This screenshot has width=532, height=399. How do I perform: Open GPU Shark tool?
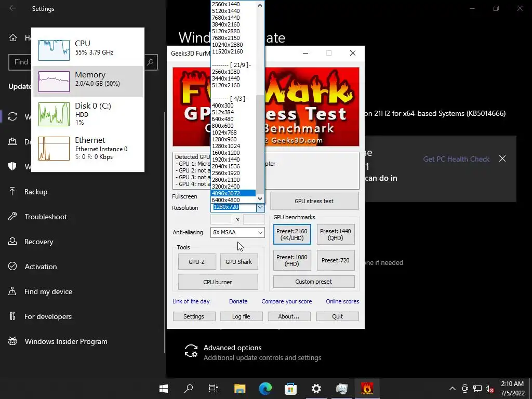[239, 262]
